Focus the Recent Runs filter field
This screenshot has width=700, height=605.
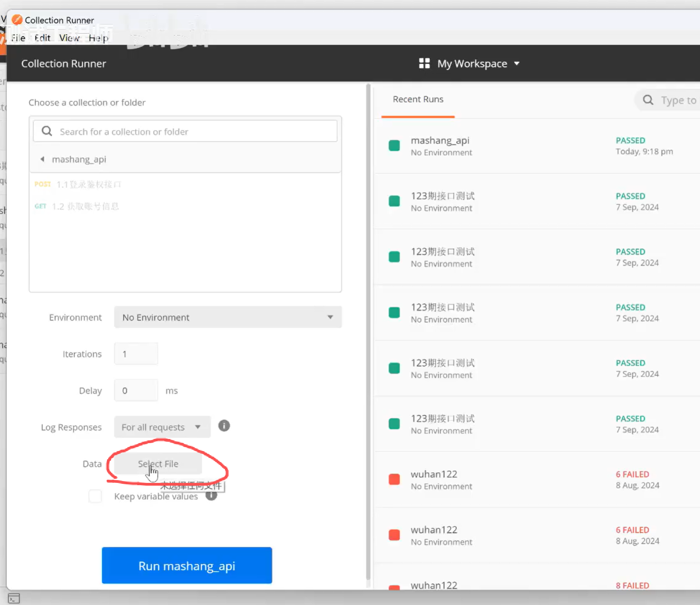(x=668, y=100)
